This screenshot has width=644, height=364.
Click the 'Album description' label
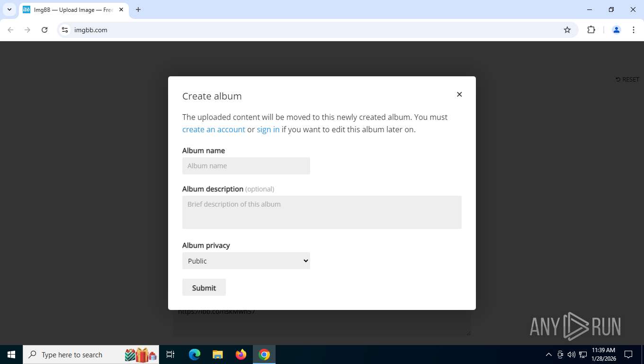tap(213, 189)
